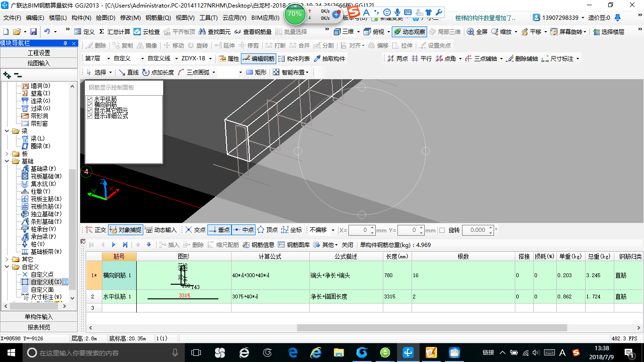Click the taskbar search box

tap(103, 352)
